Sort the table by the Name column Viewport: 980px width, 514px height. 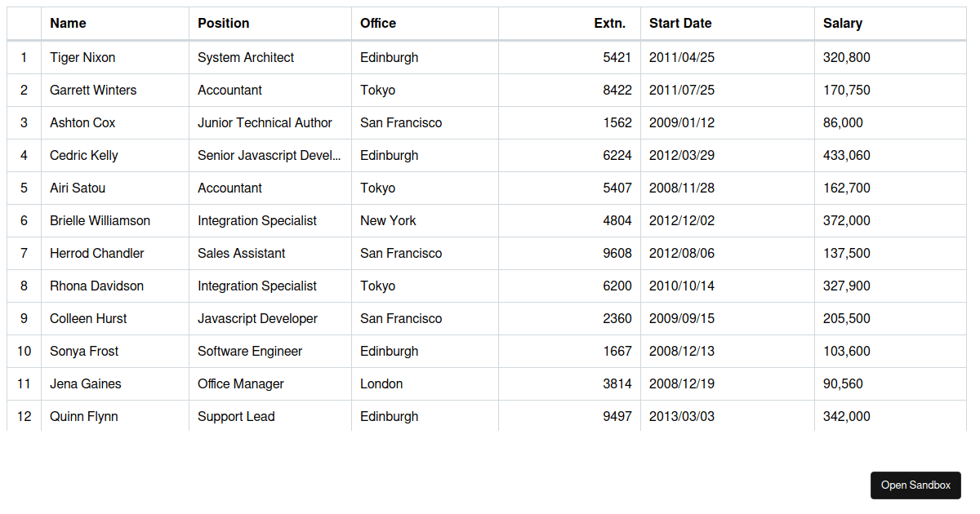point(68,24)
